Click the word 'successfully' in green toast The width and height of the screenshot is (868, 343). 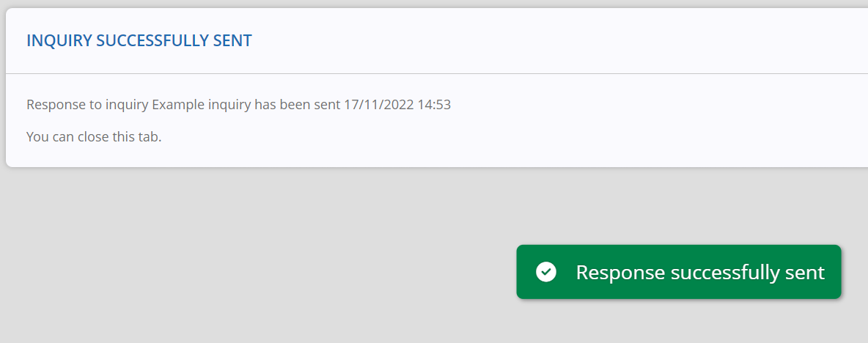(x=722, y=273)
